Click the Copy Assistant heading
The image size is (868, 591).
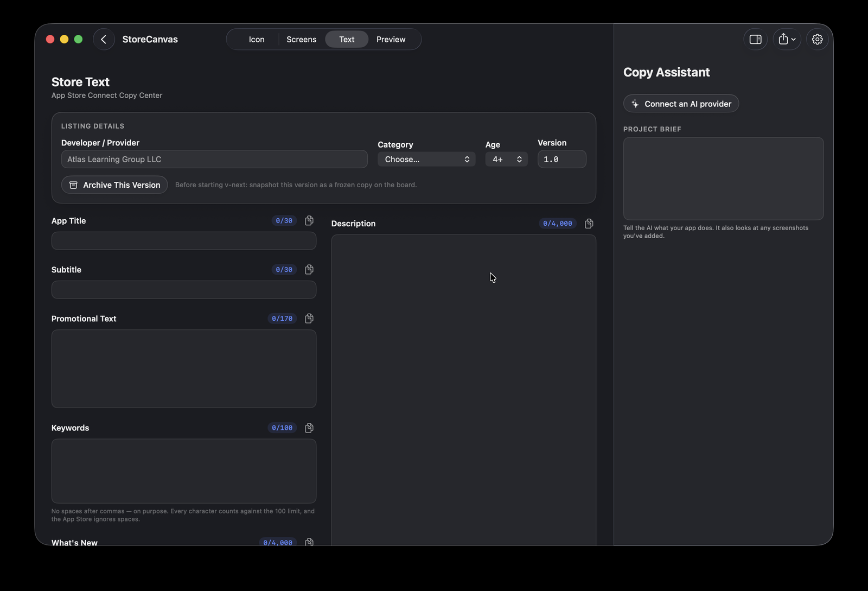pyautogui.click(x=666, y=72)
